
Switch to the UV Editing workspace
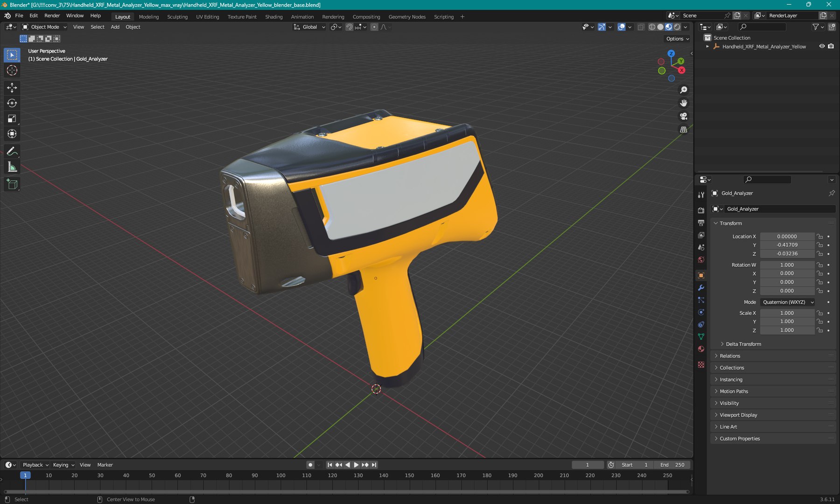coord(207,17)
